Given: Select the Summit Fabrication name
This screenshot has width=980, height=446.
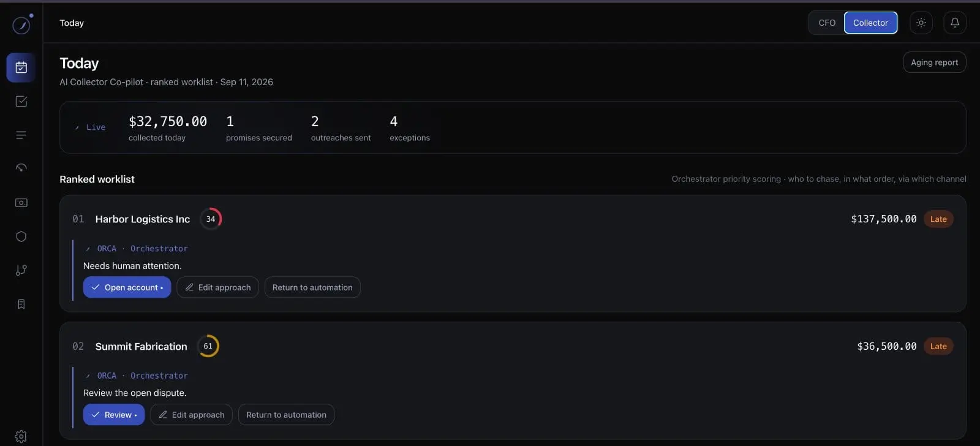Looking at the screenshot, I should [x=141, y=347].
